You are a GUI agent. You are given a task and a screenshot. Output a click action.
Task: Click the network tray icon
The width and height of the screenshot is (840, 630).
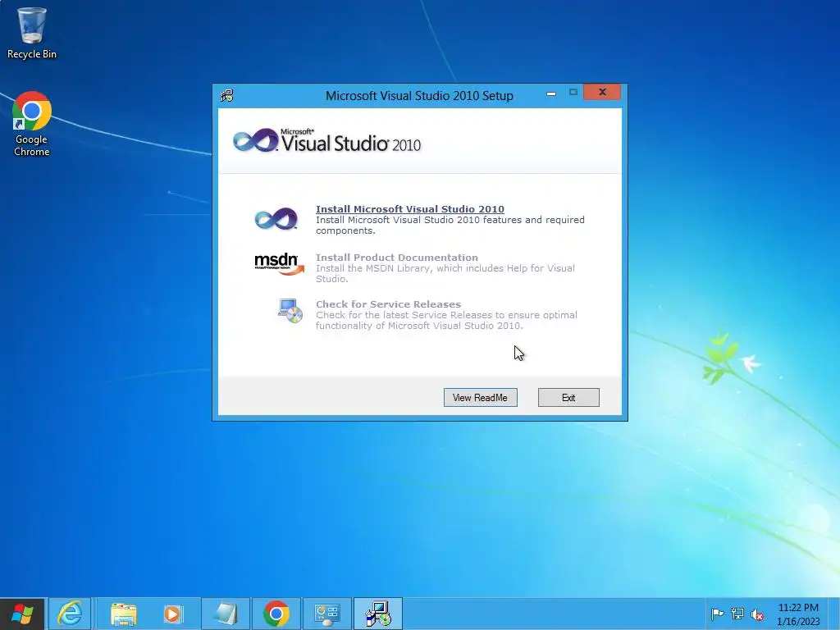[737, 614]
